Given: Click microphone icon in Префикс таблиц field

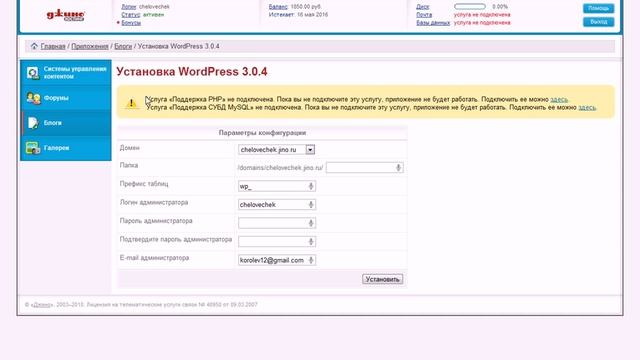Looking at the screenshot, I should click(311, 186).
